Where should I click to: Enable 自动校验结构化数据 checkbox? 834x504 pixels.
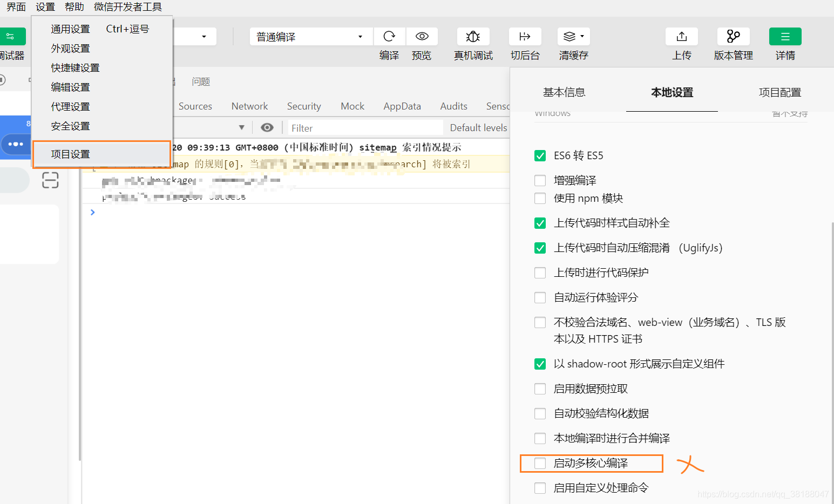[540, 413]
